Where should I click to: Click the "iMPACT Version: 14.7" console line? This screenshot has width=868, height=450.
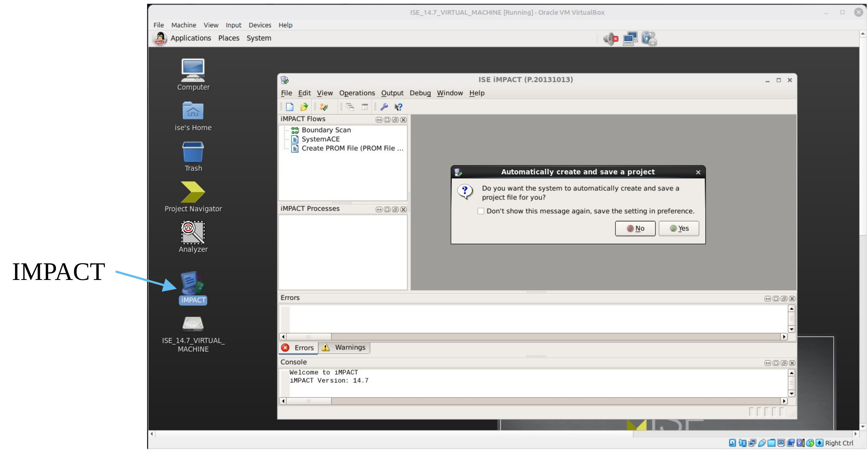pos(329,380)
